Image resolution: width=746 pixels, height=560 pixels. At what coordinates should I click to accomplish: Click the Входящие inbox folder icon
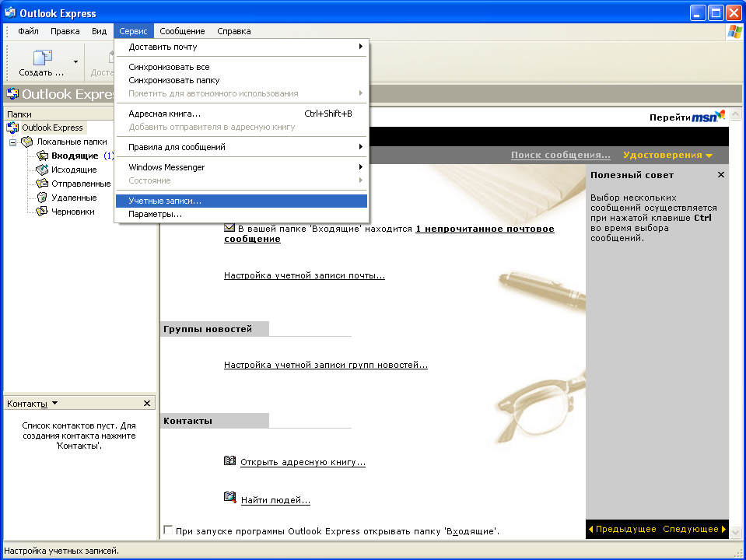(x=42, y=156)
